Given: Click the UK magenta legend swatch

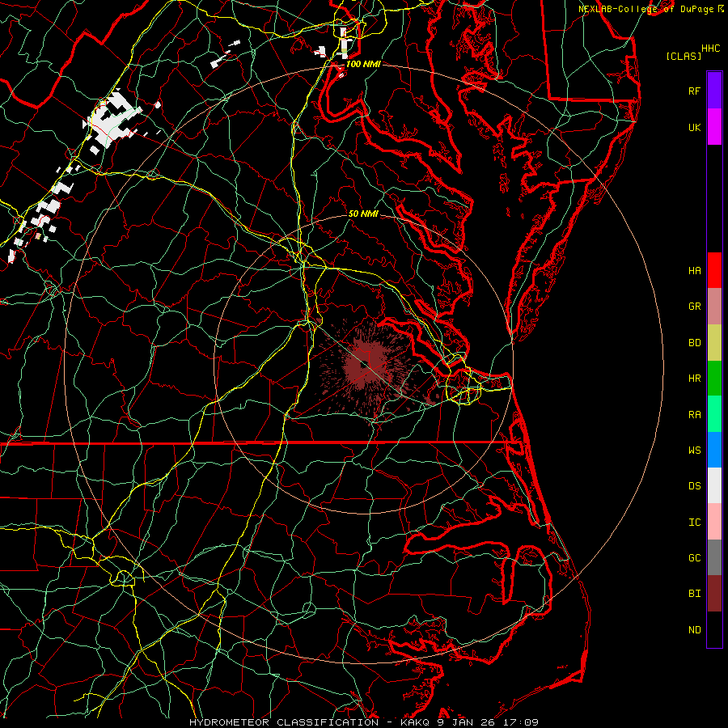Looking at the screenshot, I should click(x=714, y=127).
